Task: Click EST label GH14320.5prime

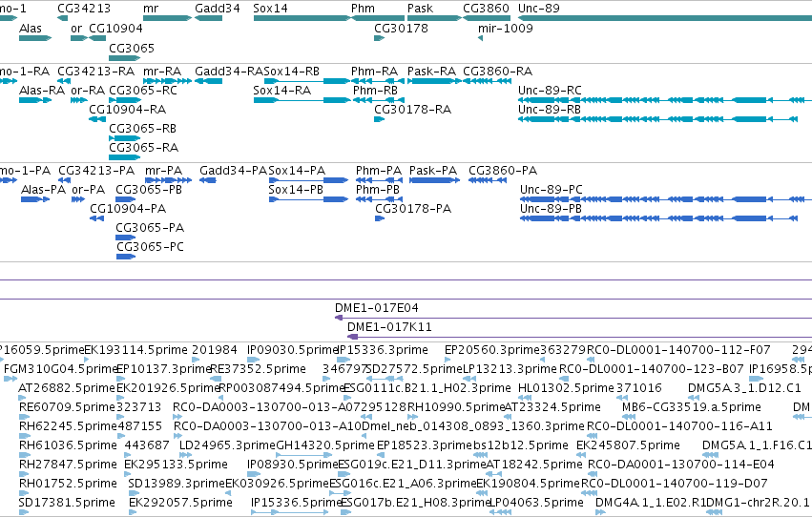Action: (325, 445)
